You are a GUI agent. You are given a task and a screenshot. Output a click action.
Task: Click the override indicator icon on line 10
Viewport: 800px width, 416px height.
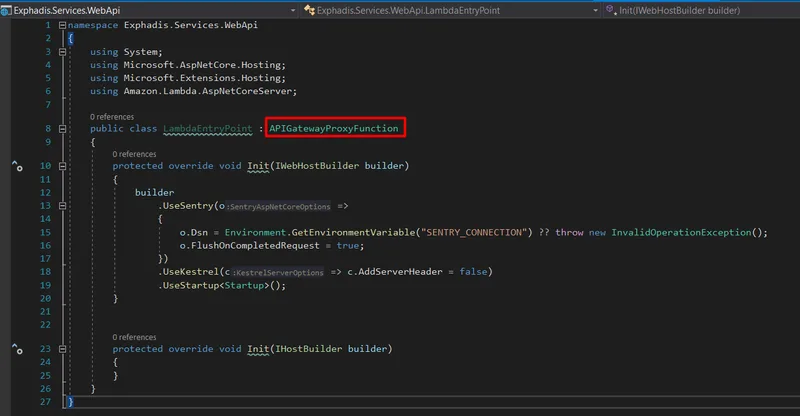(17, 166)
